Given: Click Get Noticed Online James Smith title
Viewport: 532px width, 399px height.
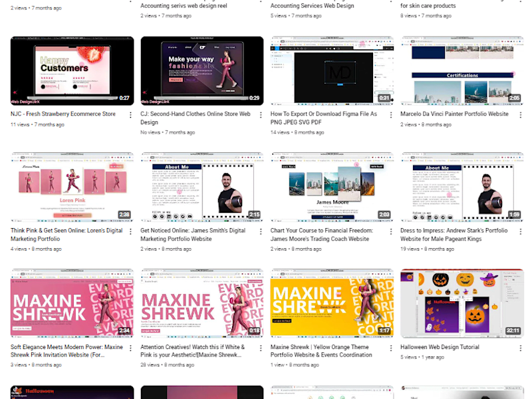Looking at the screenshot, I should click(193, 235).
